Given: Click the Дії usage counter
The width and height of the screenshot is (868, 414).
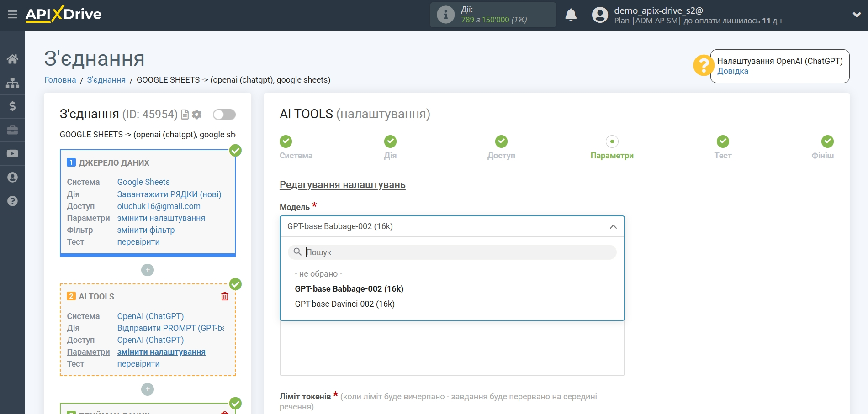Looking at the screenshot, I should pos(493,15).
